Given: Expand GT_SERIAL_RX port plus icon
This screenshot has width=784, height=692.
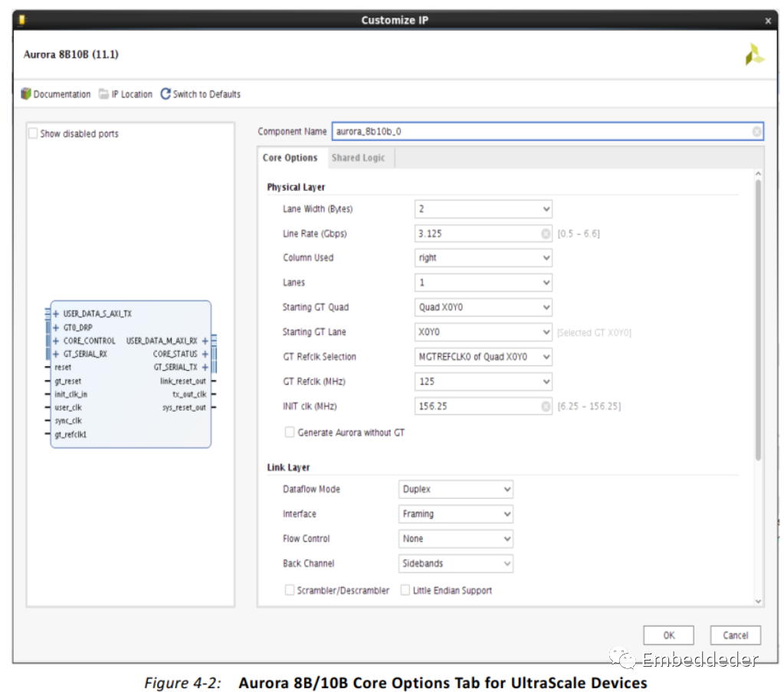Looking at the screenshot, I should (56, 354).
